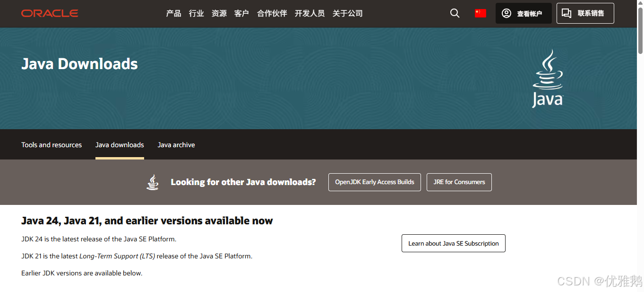Viewport: 644px width, 292px height.
Task: Click JRE for Consumers button
Action: click(459, 182)
